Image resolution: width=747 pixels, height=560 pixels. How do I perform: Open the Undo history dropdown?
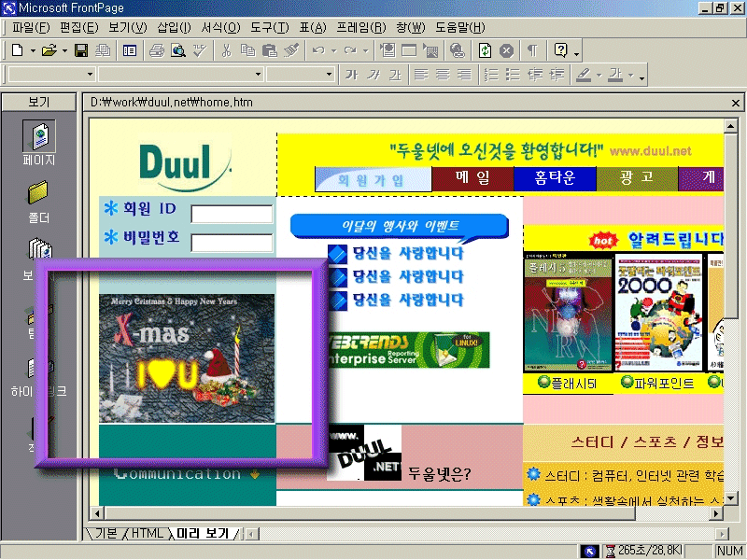tap(333, 50)
